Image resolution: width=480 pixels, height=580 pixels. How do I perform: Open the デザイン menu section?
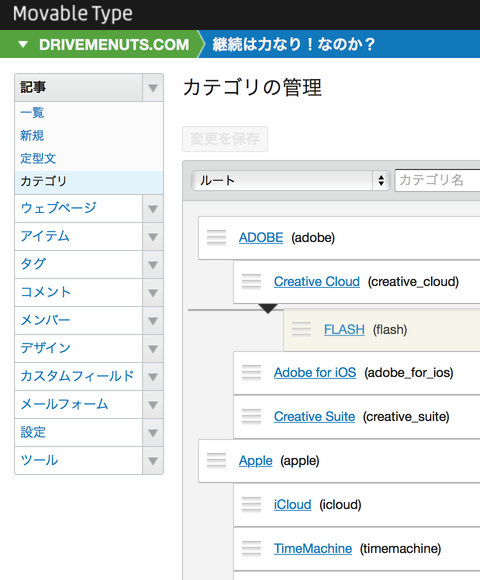78,348
